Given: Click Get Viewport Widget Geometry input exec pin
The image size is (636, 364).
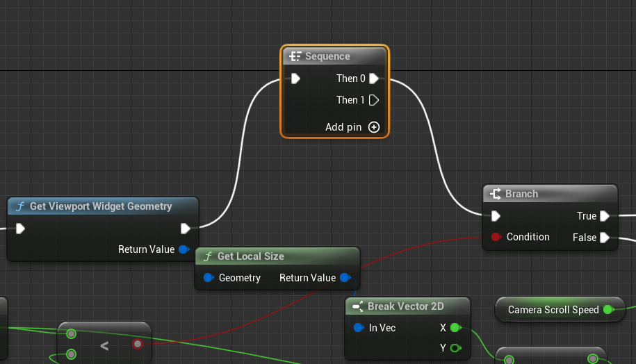Looking at the screenshot, I should (20, 229).
